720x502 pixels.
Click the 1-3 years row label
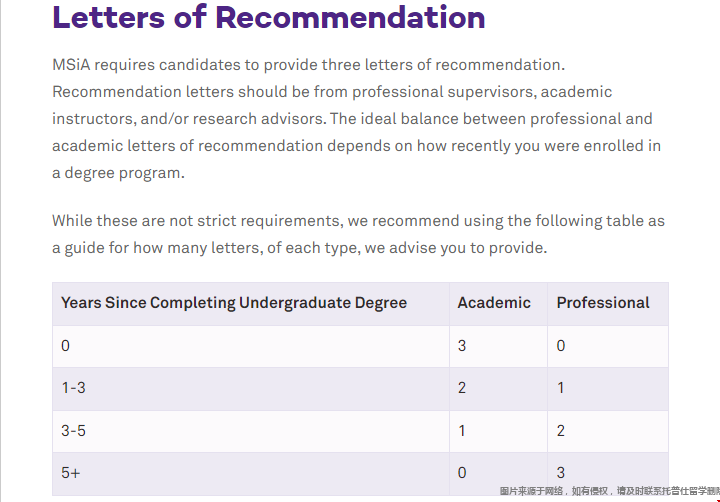[x=73, y=388]
